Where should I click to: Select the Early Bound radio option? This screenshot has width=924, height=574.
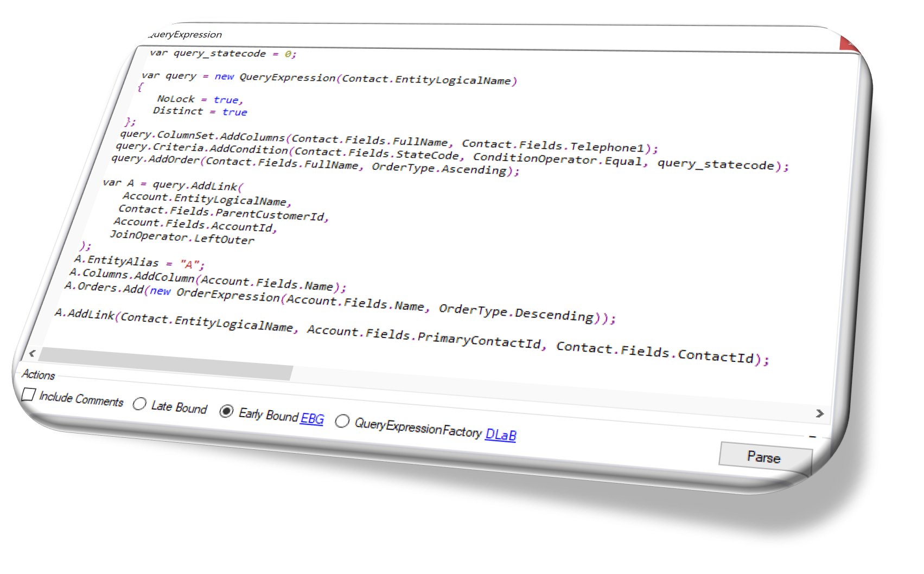pos(226,411)
